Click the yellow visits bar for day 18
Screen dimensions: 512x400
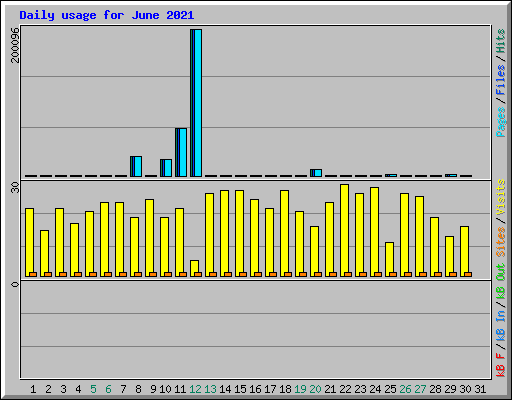(x=284, y=233)
